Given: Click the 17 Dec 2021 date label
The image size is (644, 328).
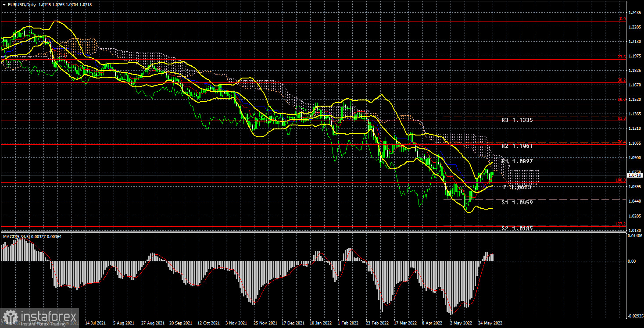Looking at the screenshot, I should 293,323.
